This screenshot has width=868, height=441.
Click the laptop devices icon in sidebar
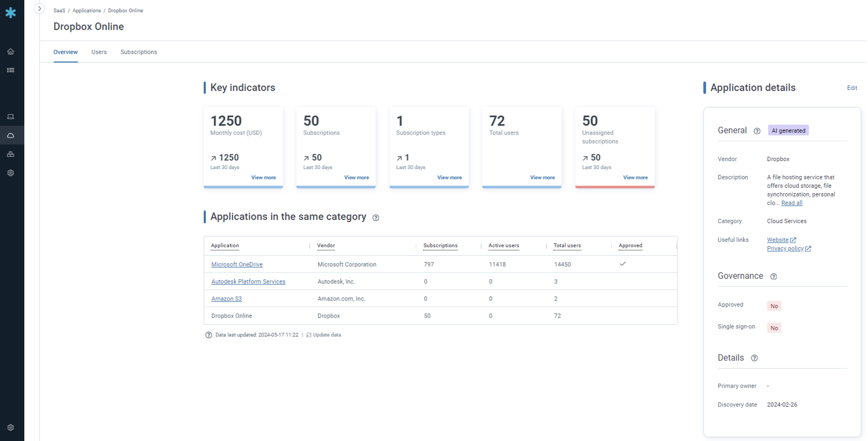[x=10, y=117]
